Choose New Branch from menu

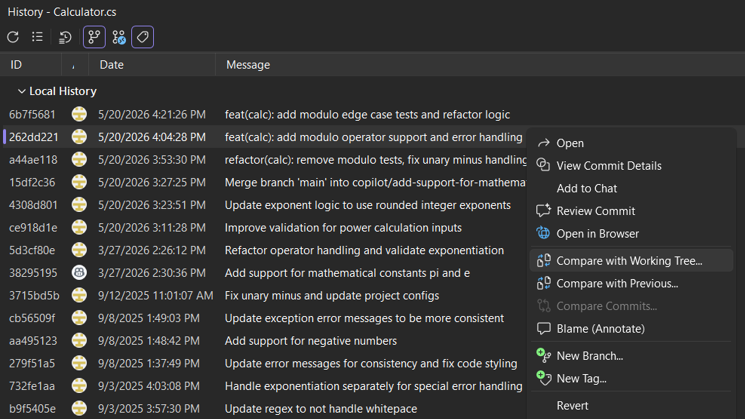(x=631, y=356)
